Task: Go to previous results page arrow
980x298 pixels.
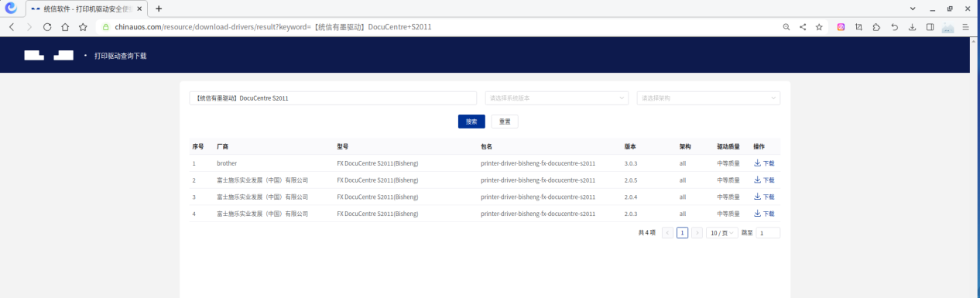Action: (667, 232)
